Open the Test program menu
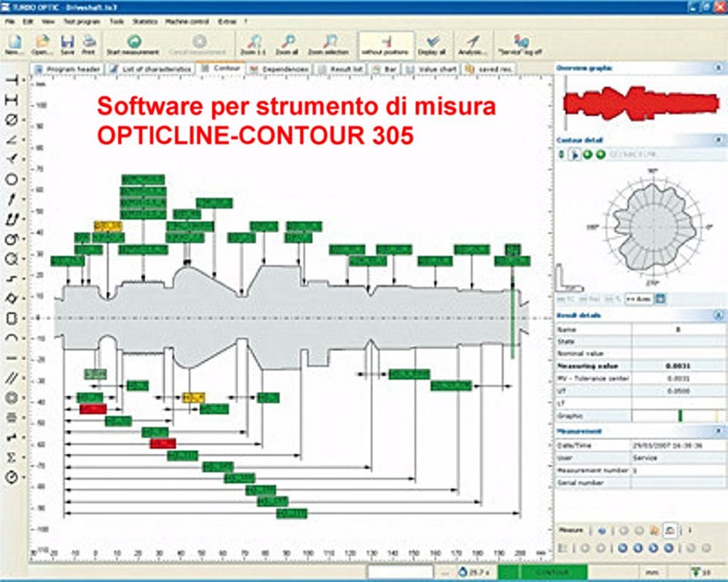Viewport: 728px width, 582px height. tap(82, 21)
